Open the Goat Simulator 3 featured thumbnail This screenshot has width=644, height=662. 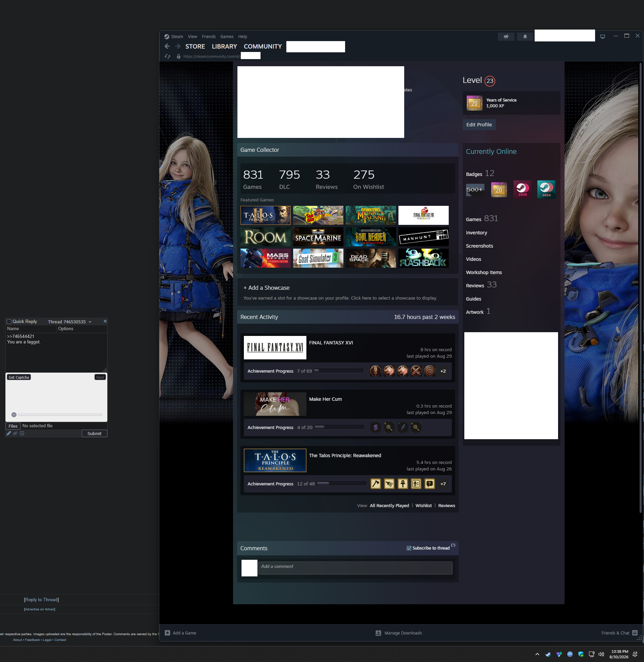tap(318, 258)
